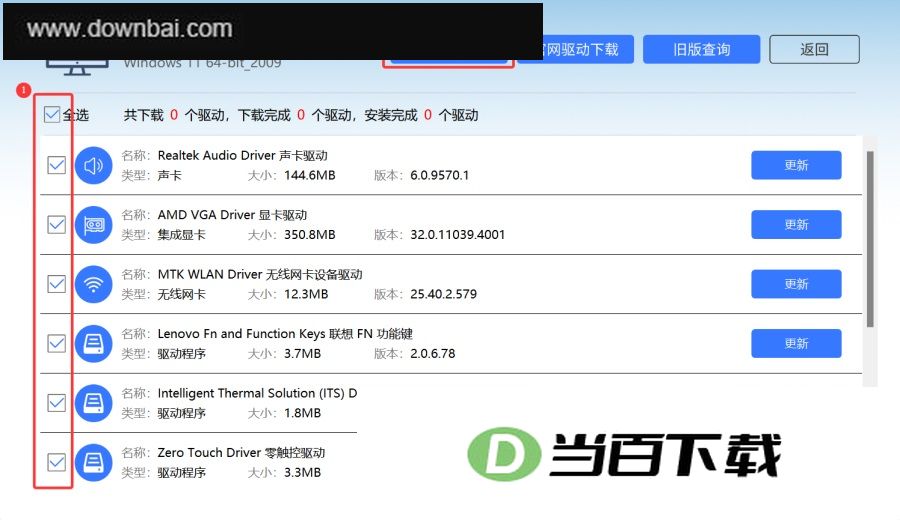Click the 共下载 0 个驱动 status text

(x=174, y=115)
